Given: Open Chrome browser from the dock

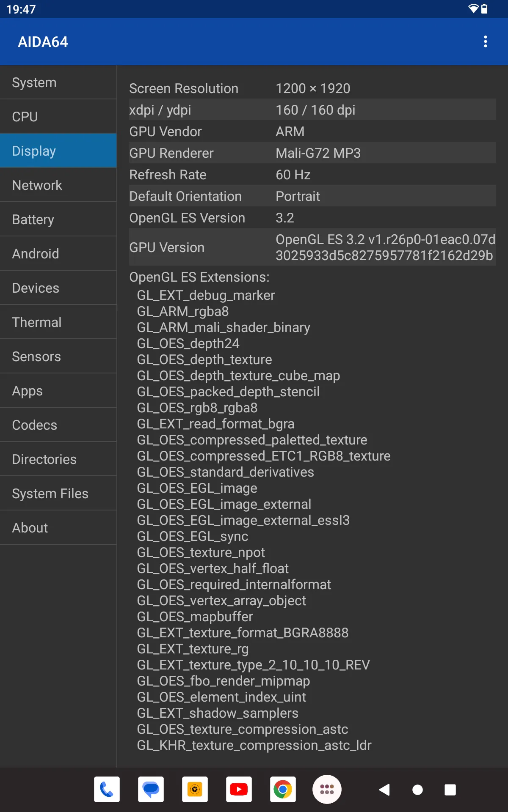Looking at the screenshot, I should [x=283, y=789].
